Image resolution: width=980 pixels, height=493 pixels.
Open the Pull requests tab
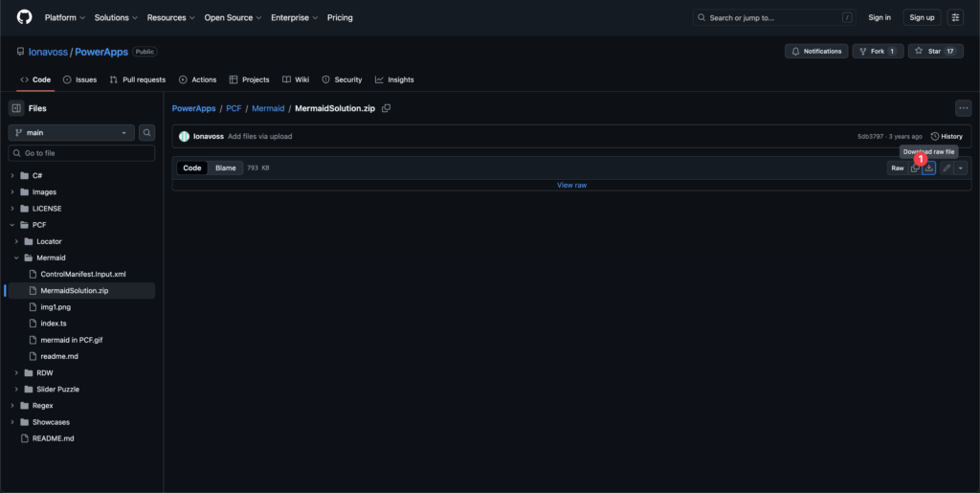coord(138,79)
